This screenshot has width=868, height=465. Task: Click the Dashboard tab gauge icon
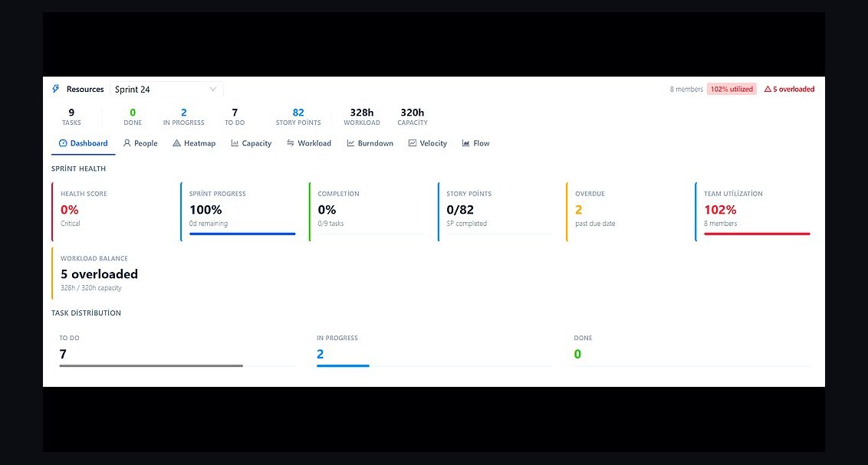coord(63,143)
